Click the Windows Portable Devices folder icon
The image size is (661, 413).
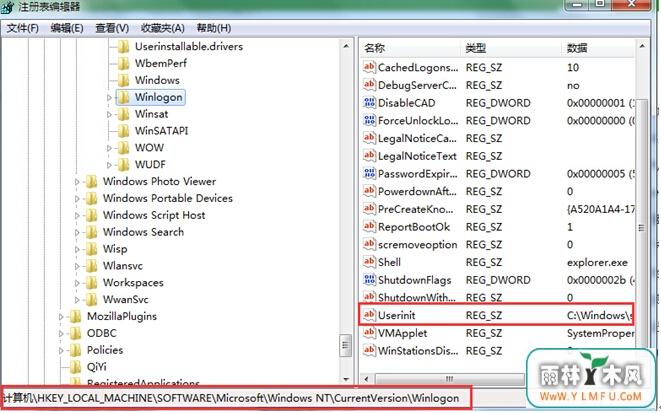[x=91, y=198]
